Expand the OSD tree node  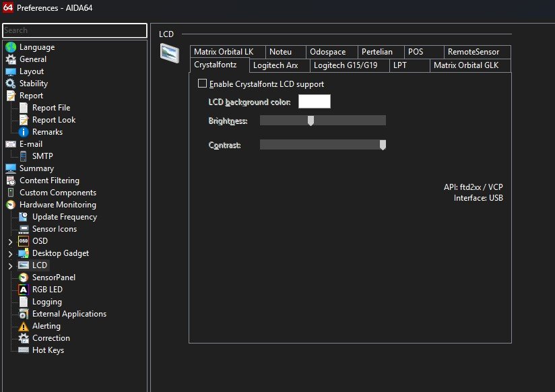[10, 241]
